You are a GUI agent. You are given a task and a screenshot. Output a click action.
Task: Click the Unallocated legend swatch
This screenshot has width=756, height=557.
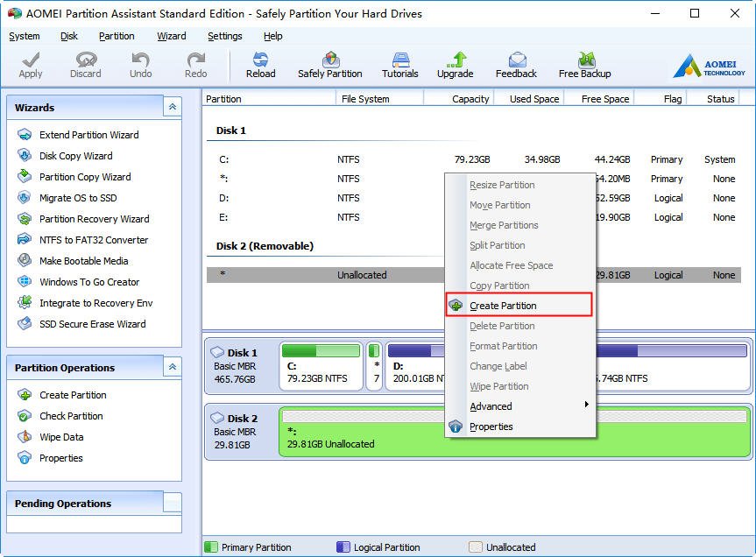pos(476,547)
